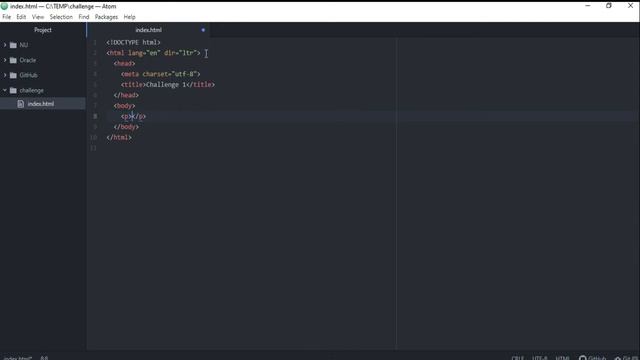Screen dimensions: 640x360
Task: Click the html lang="en" tag line
Action: click(153, 53)
